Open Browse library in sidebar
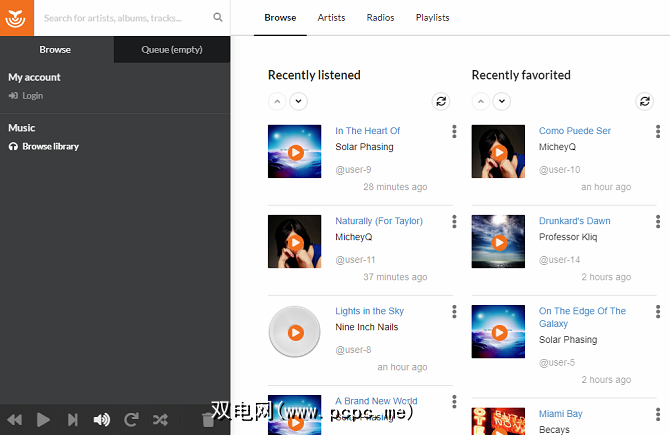670x435 pixels. point(44,147)
